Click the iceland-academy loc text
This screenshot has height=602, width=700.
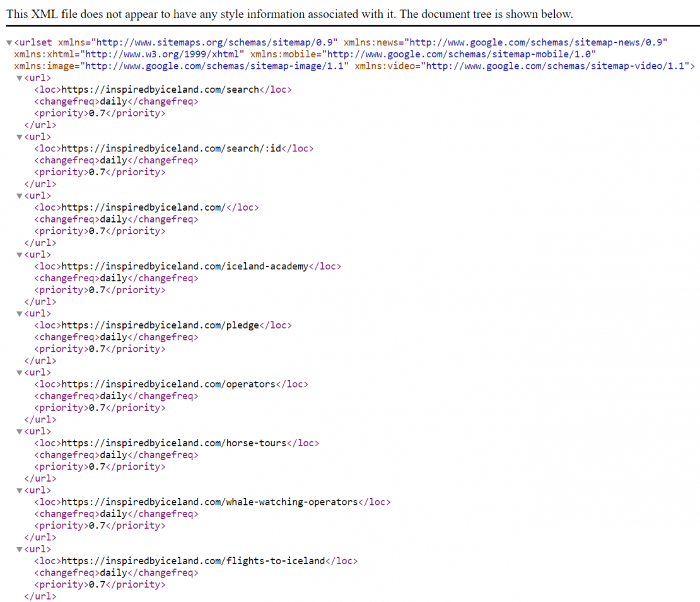point(185,267)
